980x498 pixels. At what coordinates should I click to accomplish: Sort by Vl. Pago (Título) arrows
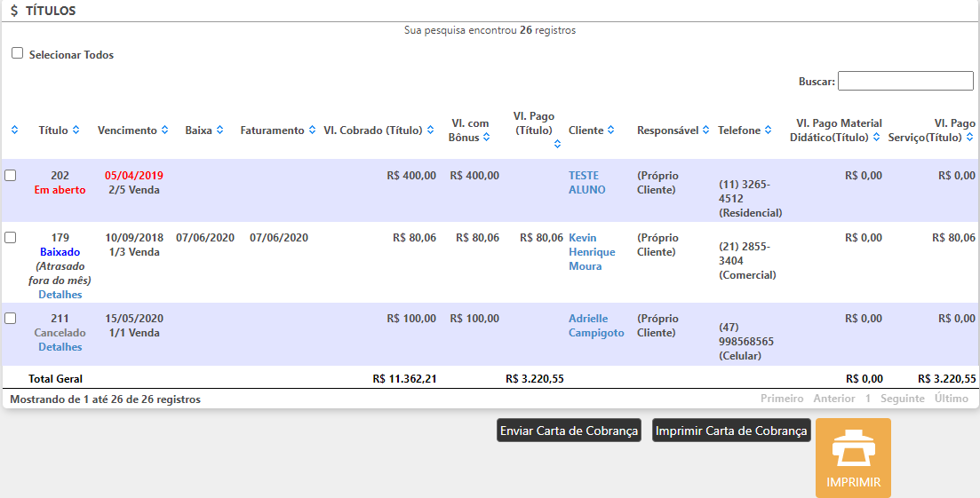pyautogui.click(x=557, y=144)
